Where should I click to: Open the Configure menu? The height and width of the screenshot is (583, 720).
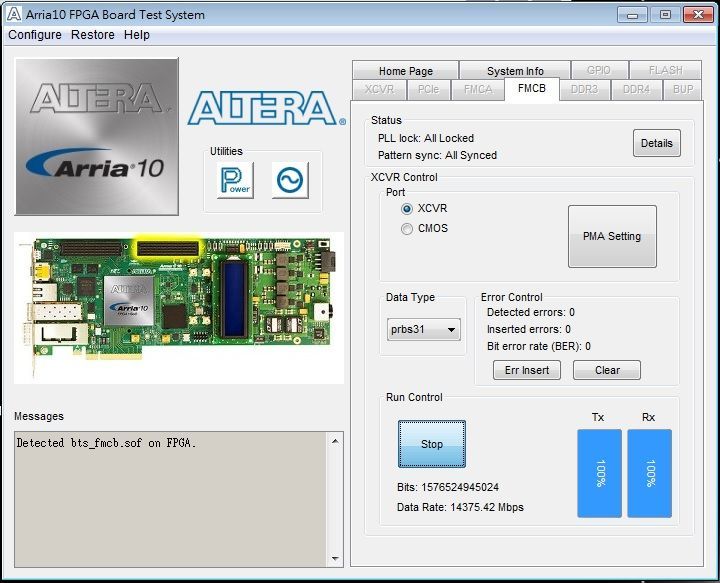click(35, 35)
